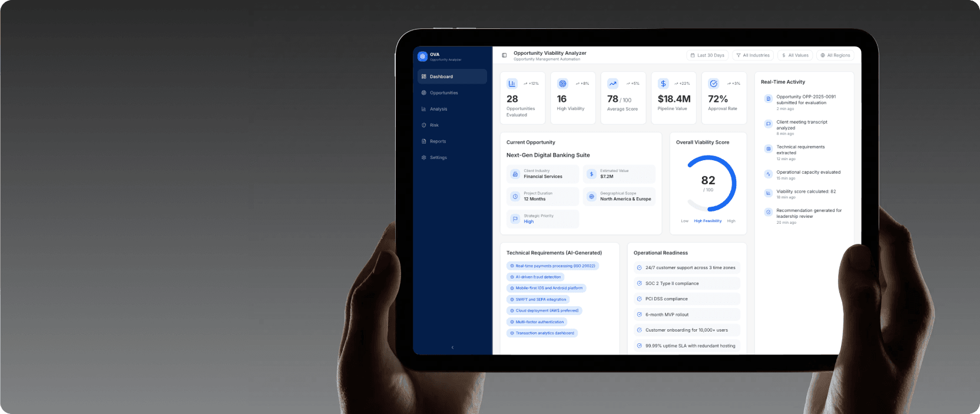Select the AI-driven fraud detection tag
Viewport: 980px width, 414px height.
pyautogui.click(x=535, y=277)
